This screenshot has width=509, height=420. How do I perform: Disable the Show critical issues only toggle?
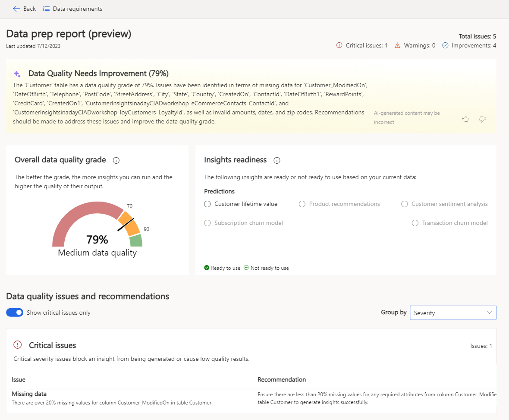[x=14, y=312]
